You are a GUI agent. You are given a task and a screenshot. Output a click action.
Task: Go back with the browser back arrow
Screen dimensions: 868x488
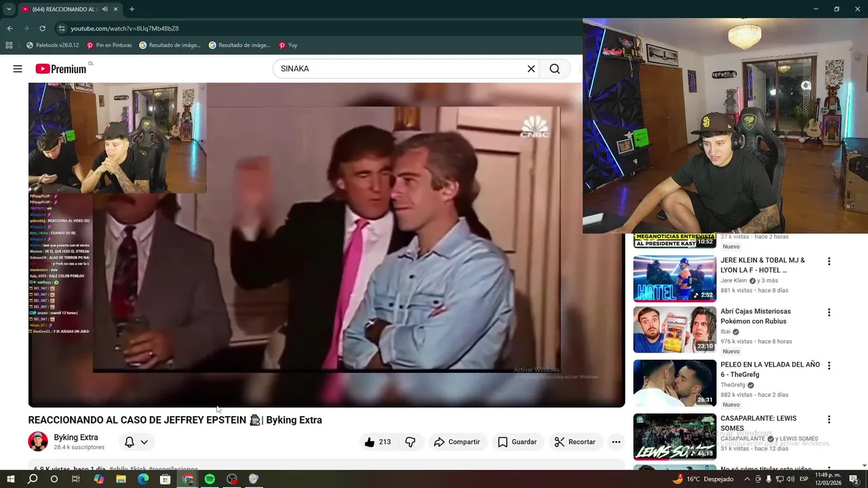pyautogui.click(x=9, y=28)
